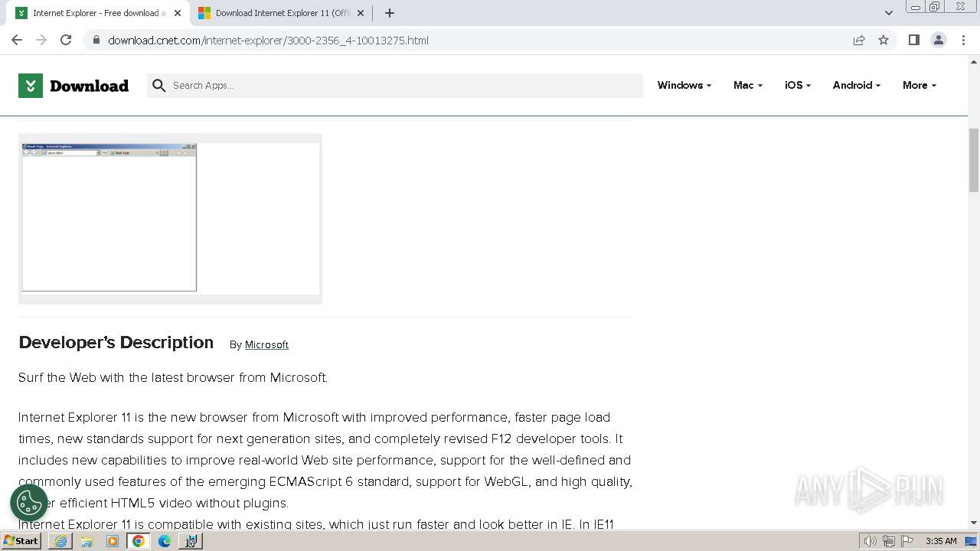This screenshot has width=980, height=551.
Task: Click the search magnifier icon
Action: point(158,86)
